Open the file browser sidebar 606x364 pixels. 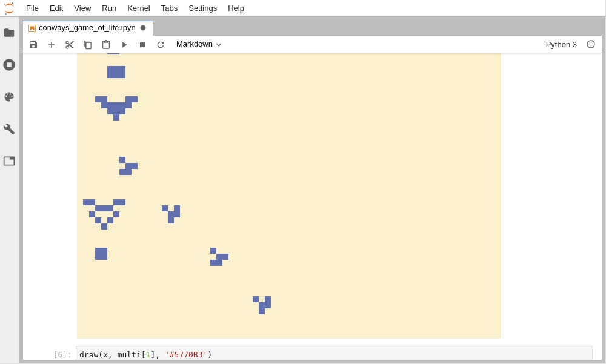pos(9,33)
